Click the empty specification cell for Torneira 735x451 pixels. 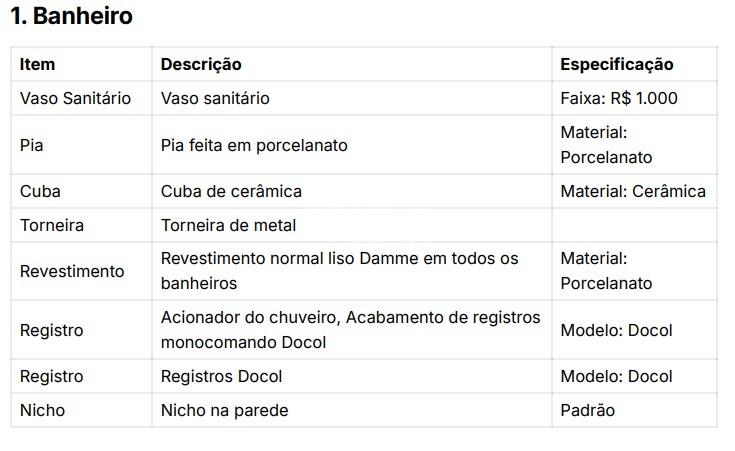click(x=633, y=225)
